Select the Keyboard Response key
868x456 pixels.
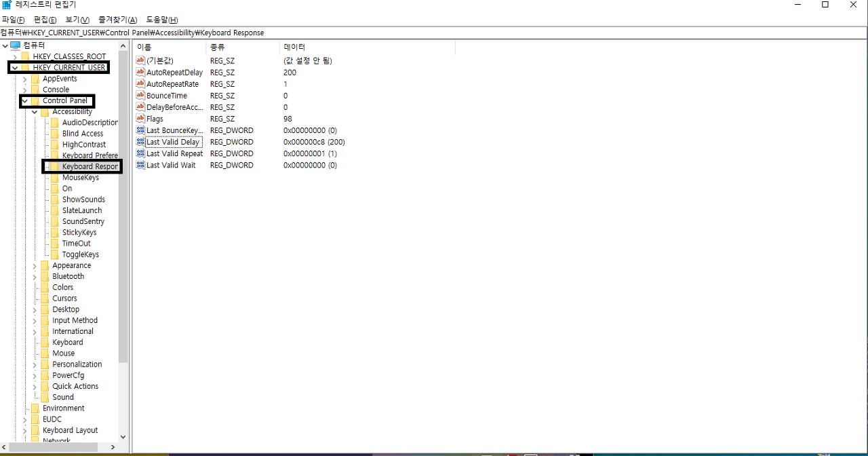click(90, 166)
